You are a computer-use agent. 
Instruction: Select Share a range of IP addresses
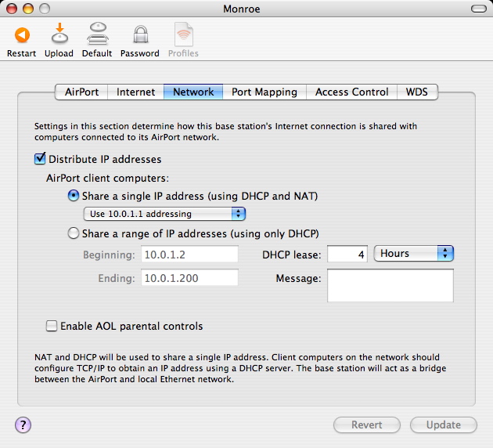(74, 233)
